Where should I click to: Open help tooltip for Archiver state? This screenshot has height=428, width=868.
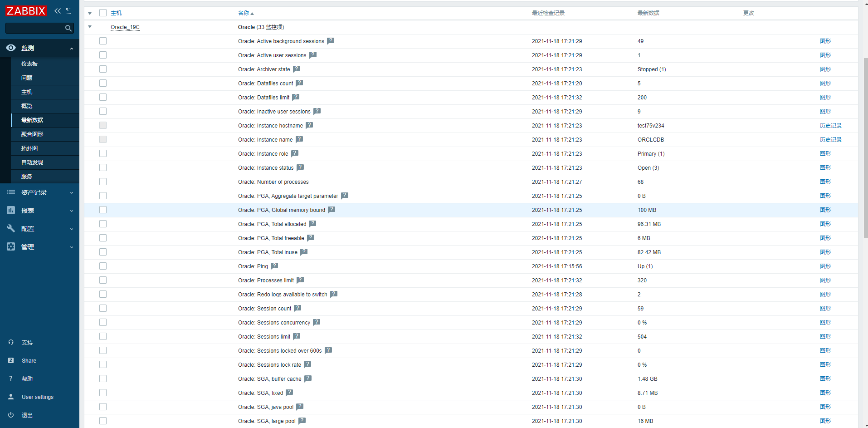(297, 69)
